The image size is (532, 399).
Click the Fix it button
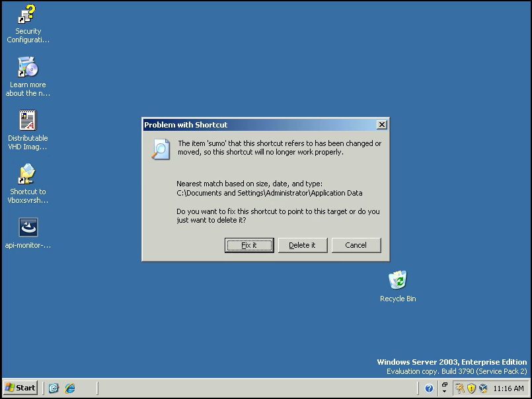coord(249,245)
